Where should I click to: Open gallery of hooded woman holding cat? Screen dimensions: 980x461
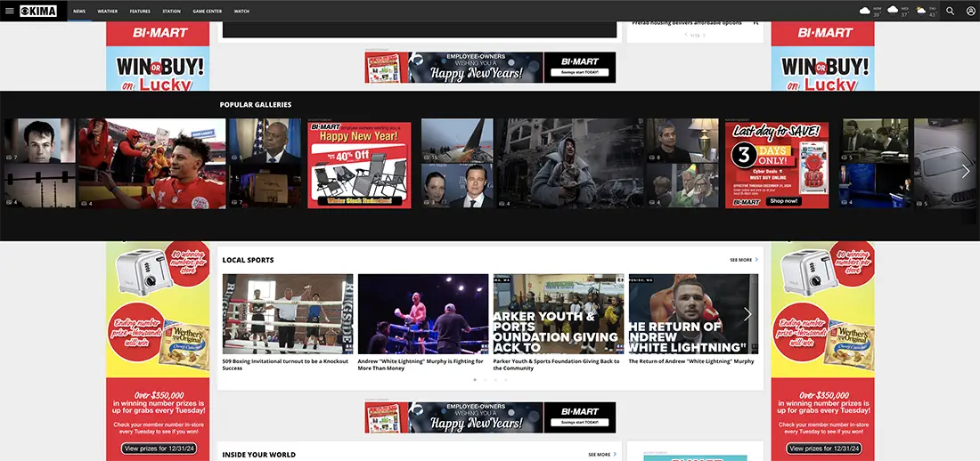coord(570,164)
